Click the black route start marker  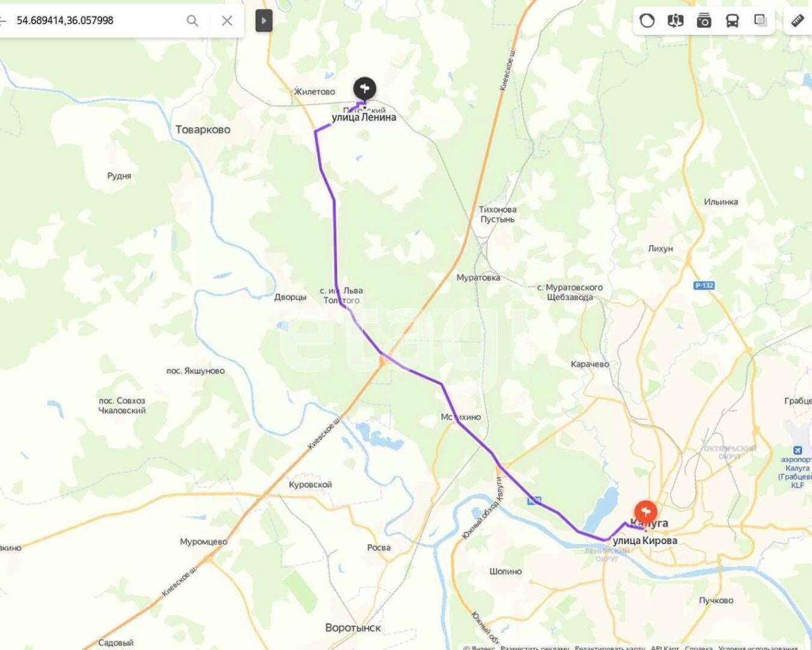(x=364, y=89)
